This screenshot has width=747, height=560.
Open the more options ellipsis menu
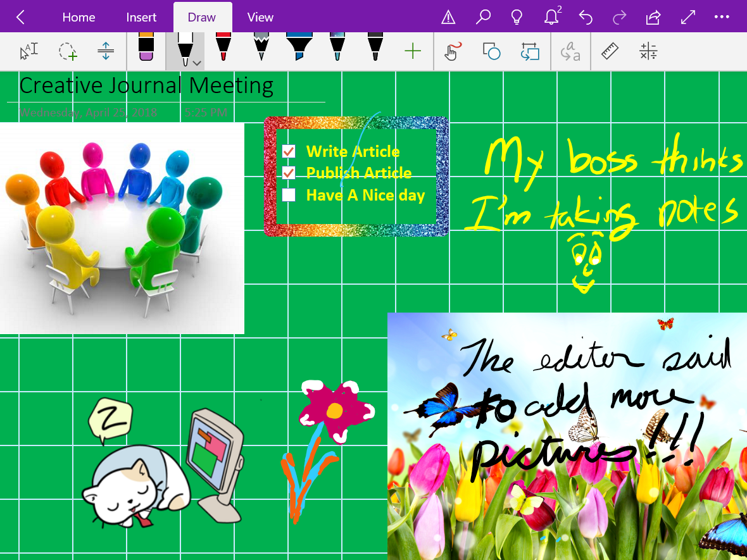(x=721, y=17)
